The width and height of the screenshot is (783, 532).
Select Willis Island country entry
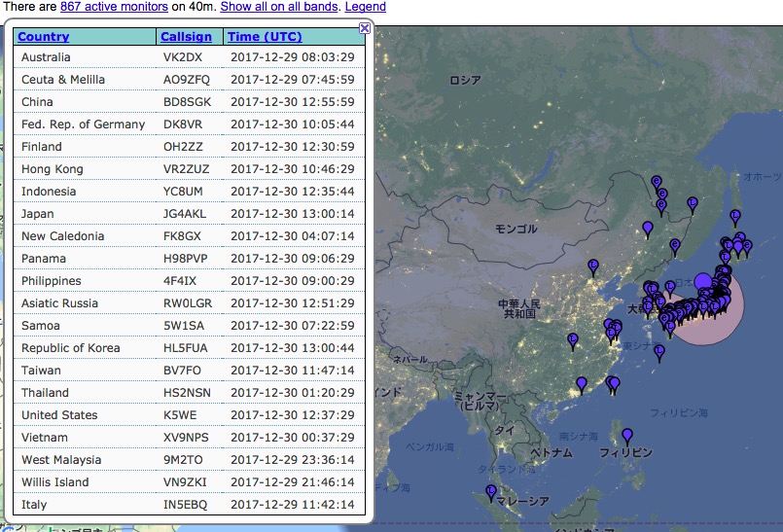(x=54, y=482)
